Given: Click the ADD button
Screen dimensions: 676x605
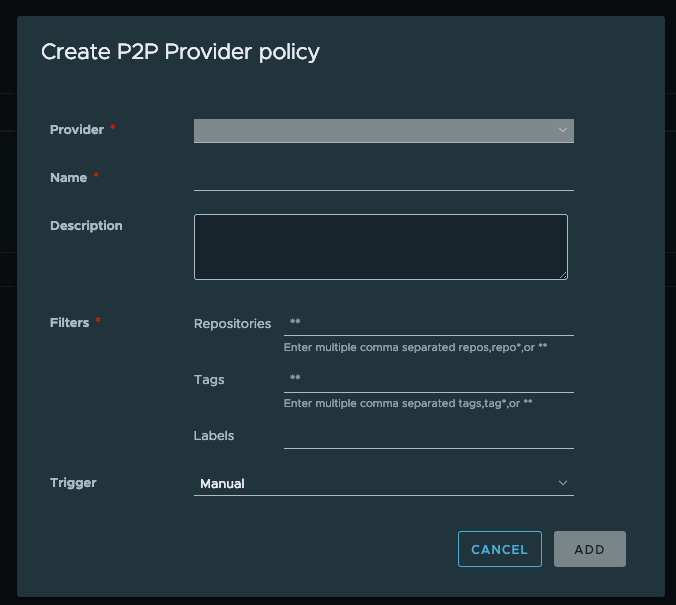Looking at the screenshot, I should 590,549.
